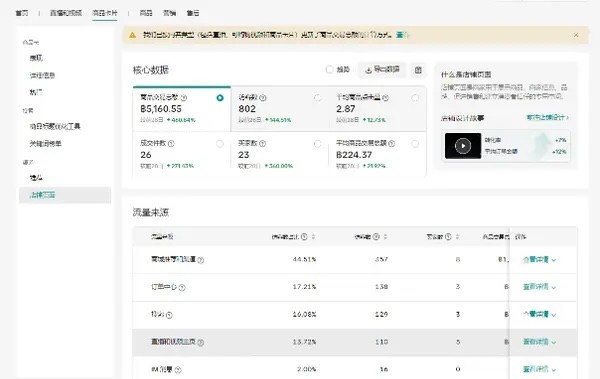600x379 pixels.
Task: Click the 110 visitors table cell
Action: 382,341
